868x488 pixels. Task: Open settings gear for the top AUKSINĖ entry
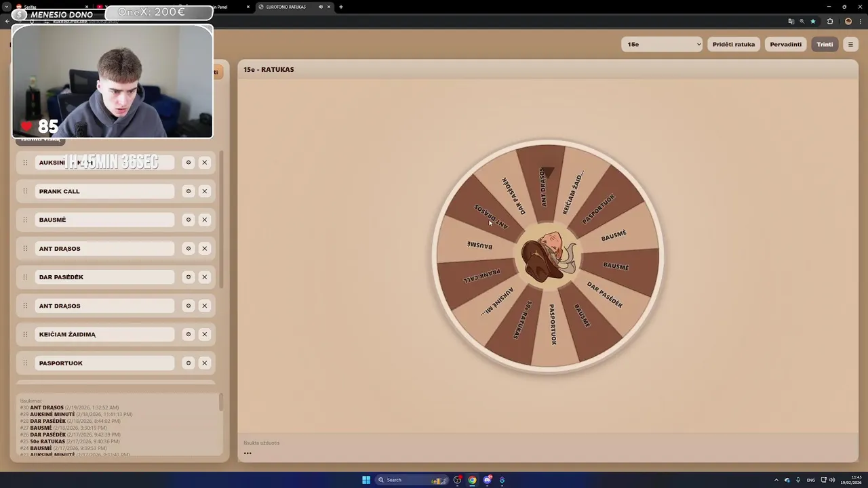point(189,163)
